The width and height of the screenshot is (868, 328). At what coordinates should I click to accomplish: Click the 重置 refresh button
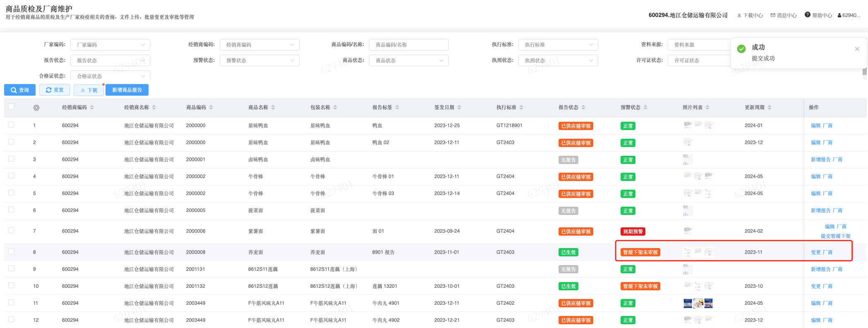coord(55,90)
